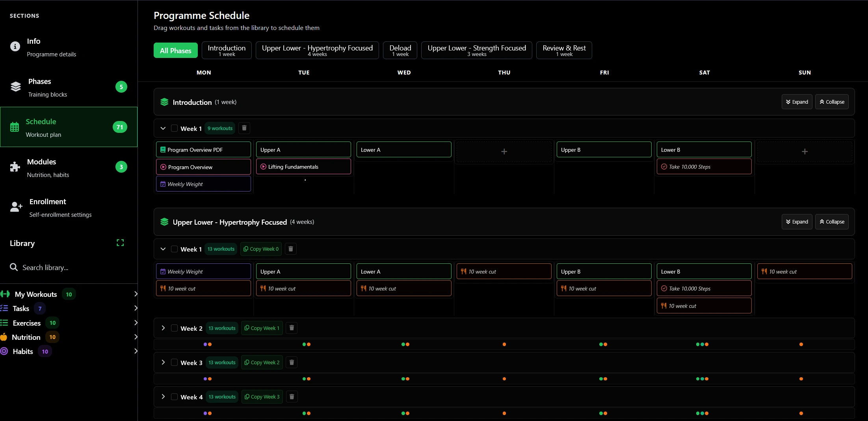
Task: Click Copy Week 3 button
Action: point(262,397)
